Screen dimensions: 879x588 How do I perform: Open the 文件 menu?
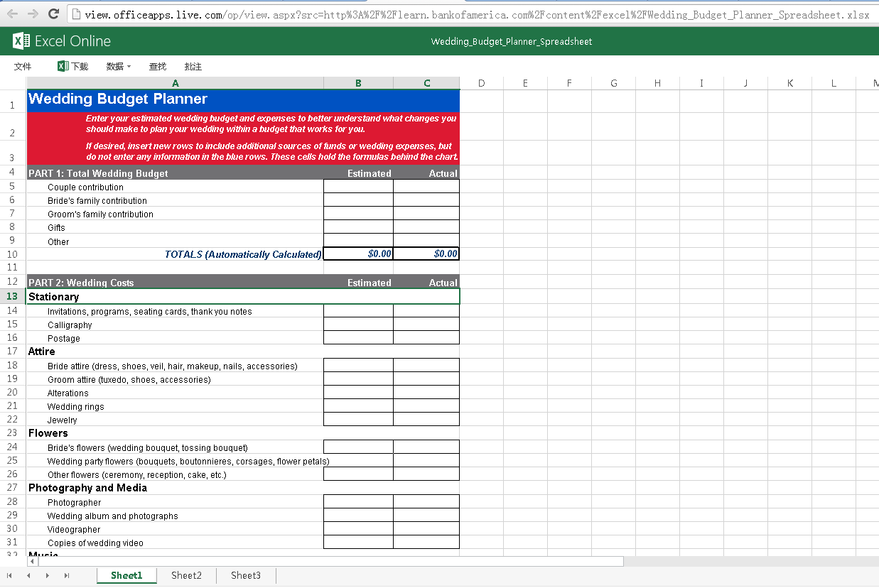tap(23, 66)
